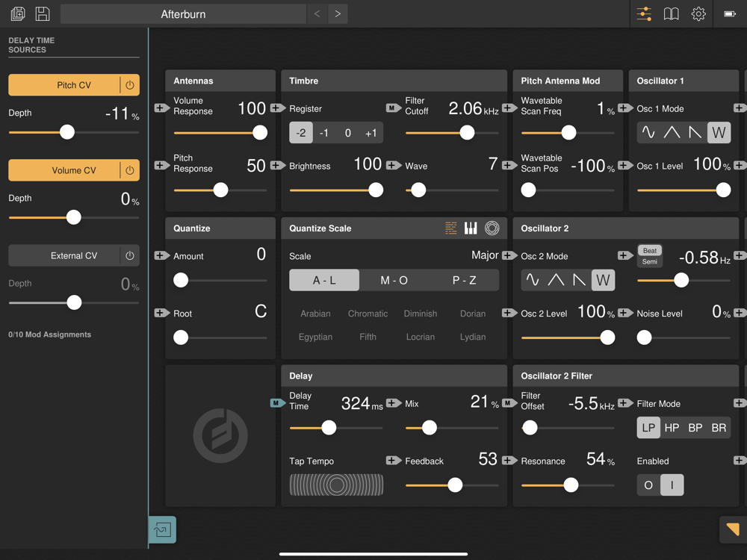
Task: Click the orange corner arrow button
Action: (733, 529)
